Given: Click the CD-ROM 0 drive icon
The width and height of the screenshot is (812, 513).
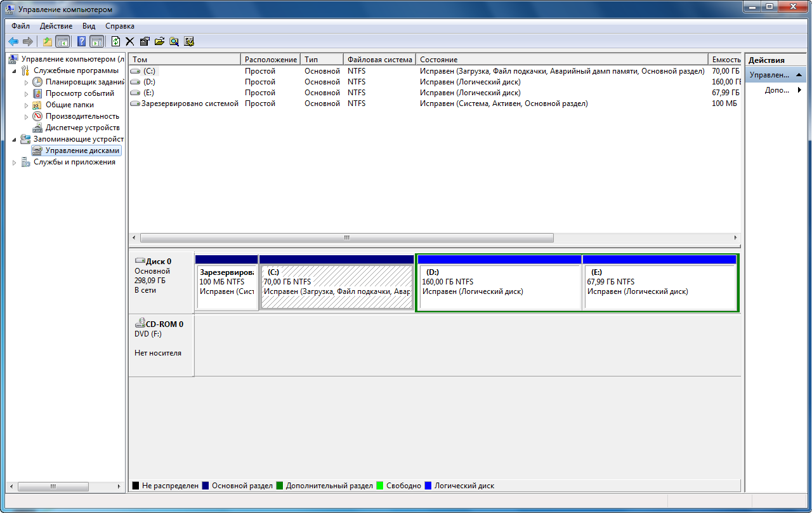Looking at the screenshot, I should click(x=140, y=323).
